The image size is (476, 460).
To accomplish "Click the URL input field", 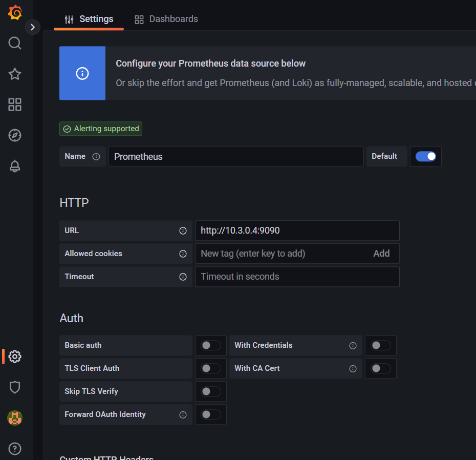I will point(297,231).
